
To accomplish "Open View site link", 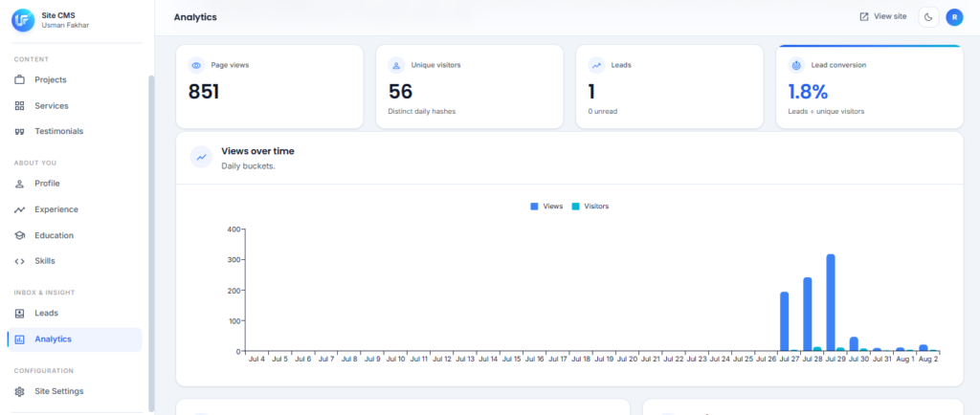I will pyautogui.click(x=883, y=17).
